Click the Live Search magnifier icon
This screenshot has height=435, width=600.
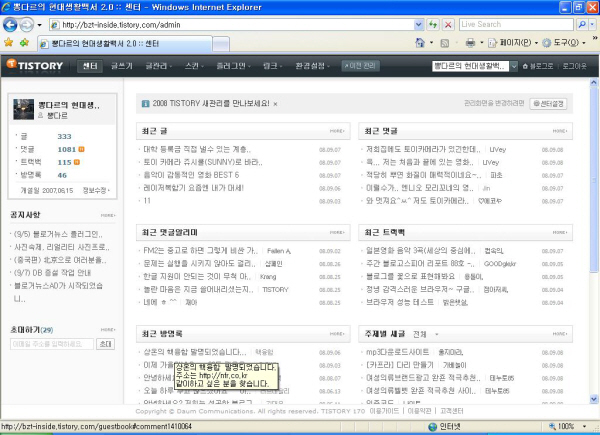click(x=582, y=25)
